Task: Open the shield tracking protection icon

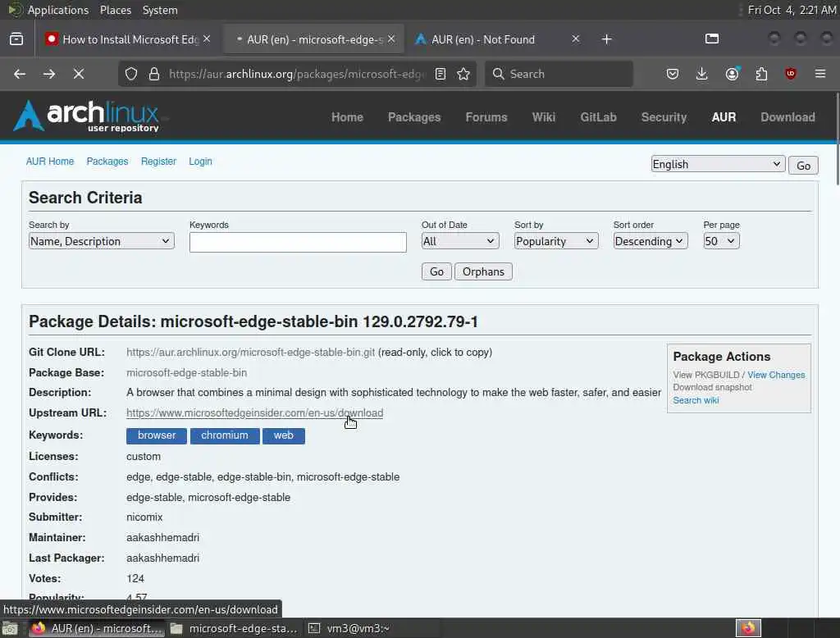Action: (131, 74)
